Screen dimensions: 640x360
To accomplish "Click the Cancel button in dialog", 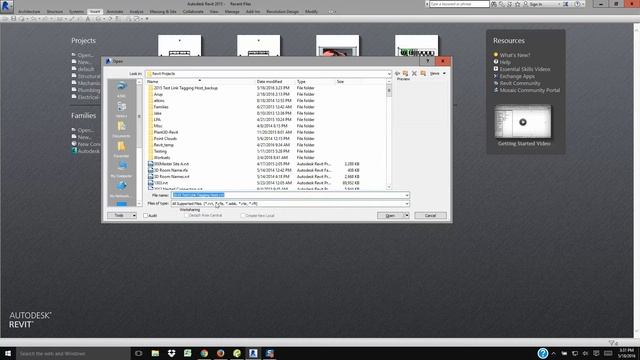I will click(430, 216).
